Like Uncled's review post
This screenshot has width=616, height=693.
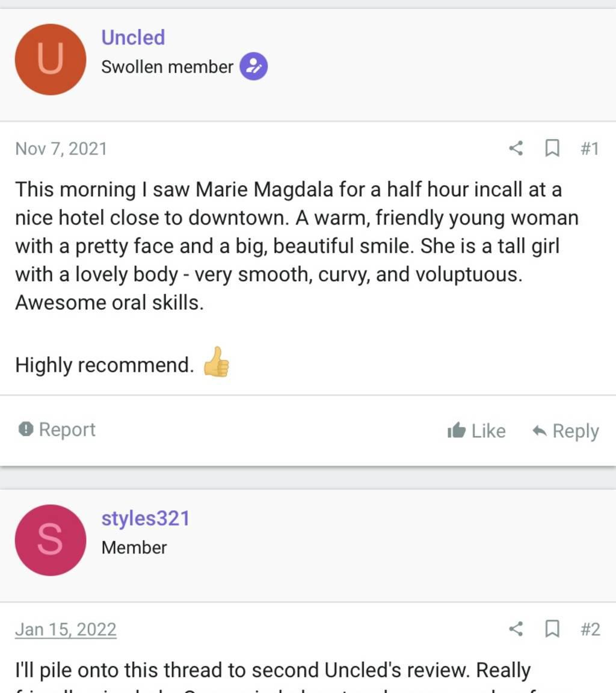pos(476,431)
